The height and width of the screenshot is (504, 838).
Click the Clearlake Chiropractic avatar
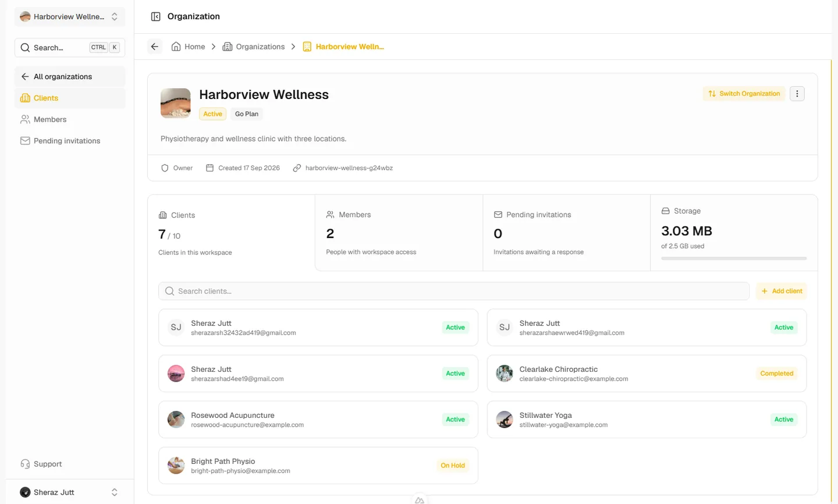[x=505, y=373]
